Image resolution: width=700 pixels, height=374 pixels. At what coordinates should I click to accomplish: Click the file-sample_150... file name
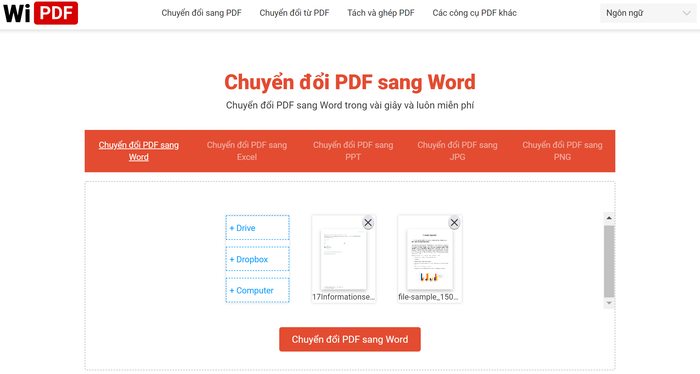click(x=429, y=297)
